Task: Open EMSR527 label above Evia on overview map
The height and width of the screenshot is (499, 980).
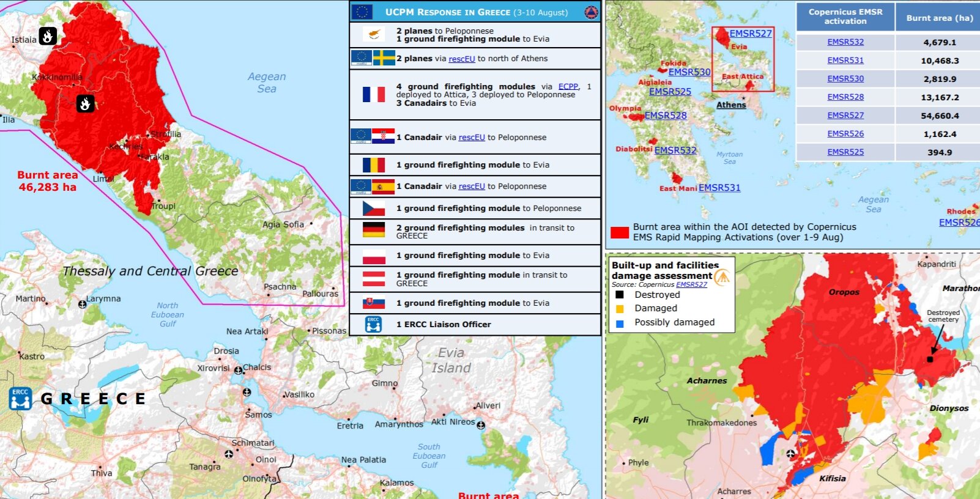Action: (x=751, y=34)
